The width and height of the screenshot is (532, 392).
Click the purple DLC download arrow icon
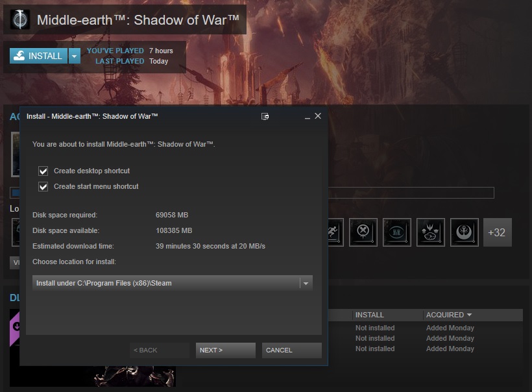[x=16, y=326]
